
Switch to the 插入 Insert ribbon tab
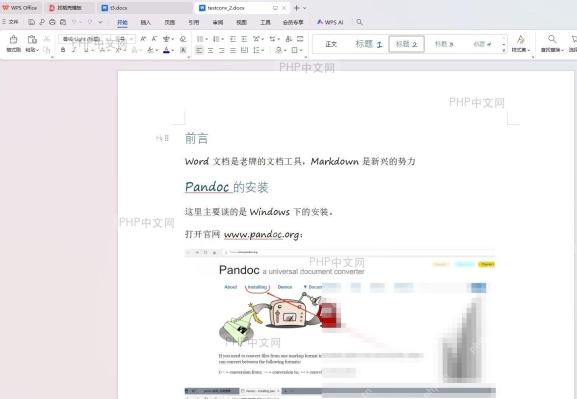146,22
